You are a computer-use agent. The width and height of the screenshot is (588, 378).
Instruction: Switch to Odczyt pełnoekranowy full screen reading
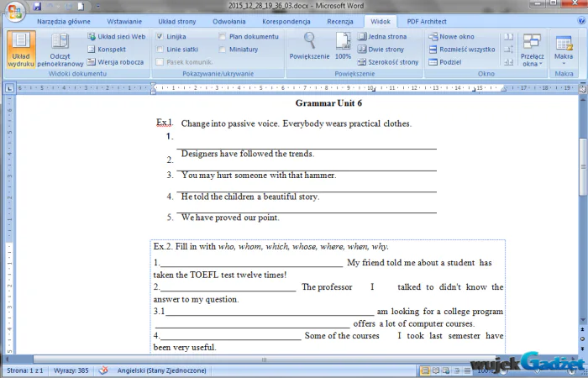(60, 50)
